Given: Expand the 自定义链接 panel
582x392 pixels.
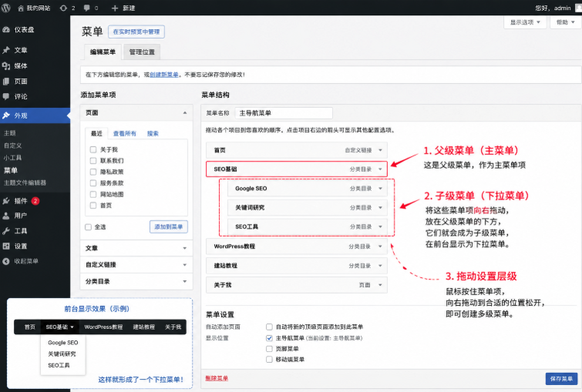Looking at the screenshot, I should coord(185,265).
